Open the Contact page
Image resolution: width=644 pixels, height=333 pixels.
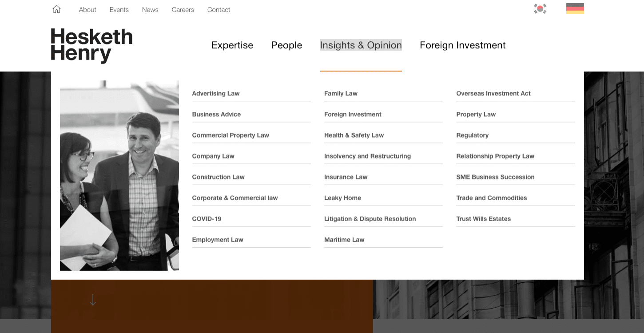tap(219, 10)
